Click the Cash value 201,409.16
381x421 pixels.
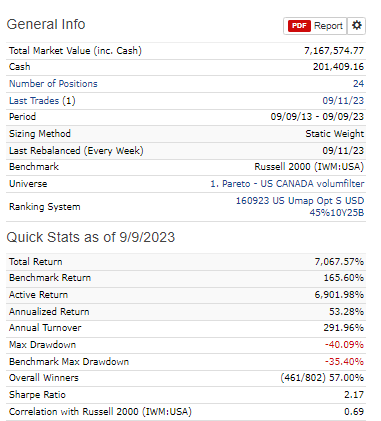click(x=338, y=67)
